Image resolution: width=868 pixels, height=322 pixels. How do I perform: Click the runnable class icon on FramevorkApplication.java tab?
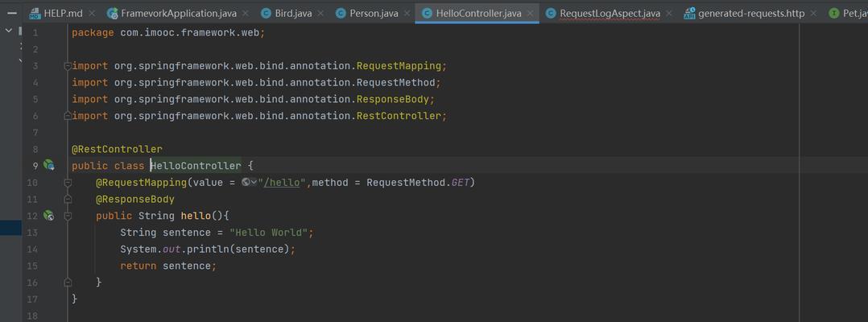click(x=113, y=13)
